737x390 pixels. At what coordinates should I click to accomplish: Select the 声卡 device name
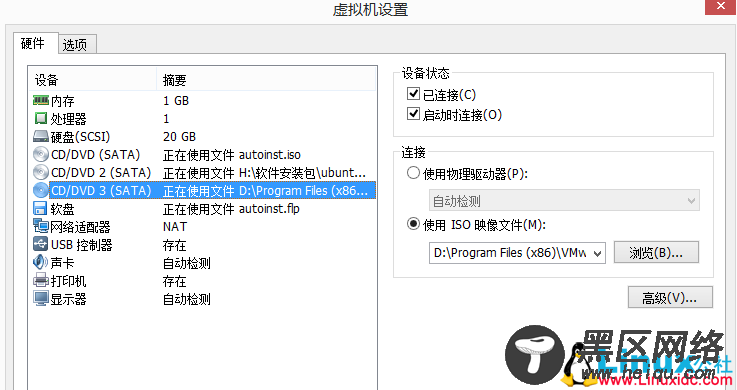click(63, 263)
